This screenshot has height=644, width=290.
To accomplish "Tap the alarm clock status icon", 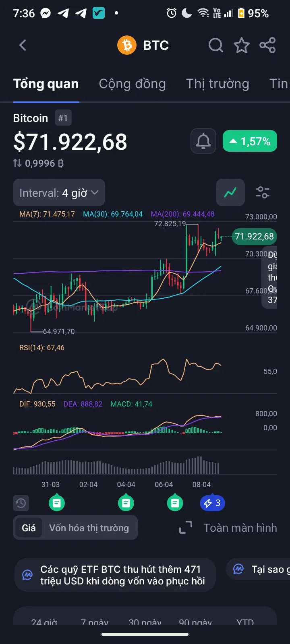I will click(172, 13).
